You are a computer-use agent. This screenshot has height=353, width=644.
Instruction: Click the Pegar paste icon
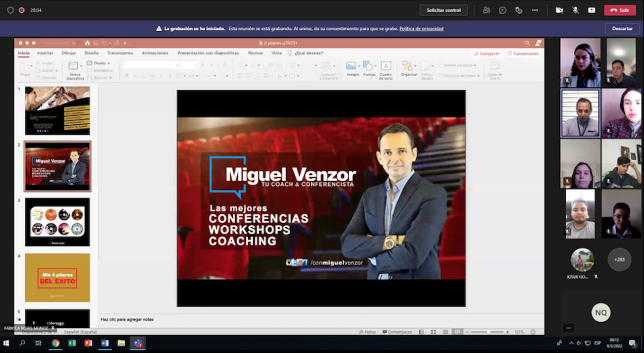point(24,67)
